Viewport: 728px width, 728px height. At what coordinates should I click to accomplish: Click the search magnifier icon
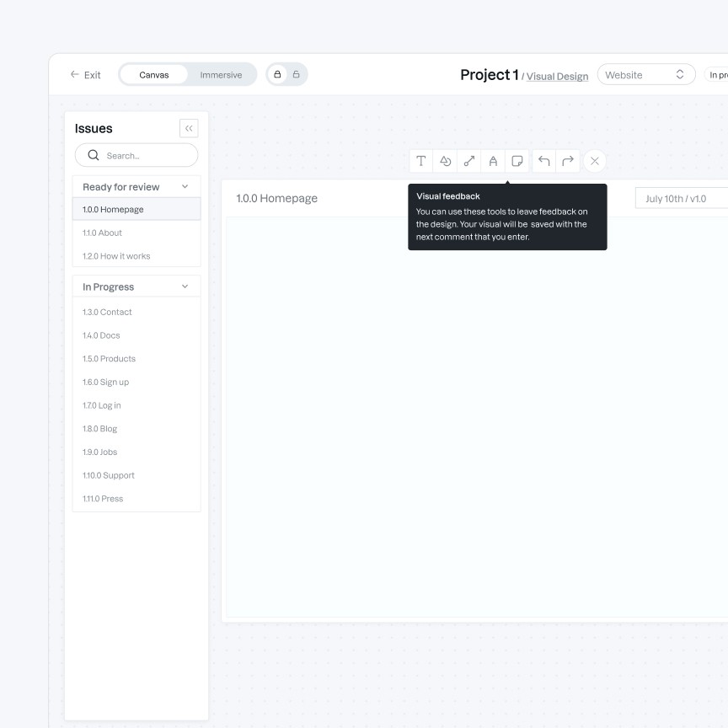click(x=94, y=155)
